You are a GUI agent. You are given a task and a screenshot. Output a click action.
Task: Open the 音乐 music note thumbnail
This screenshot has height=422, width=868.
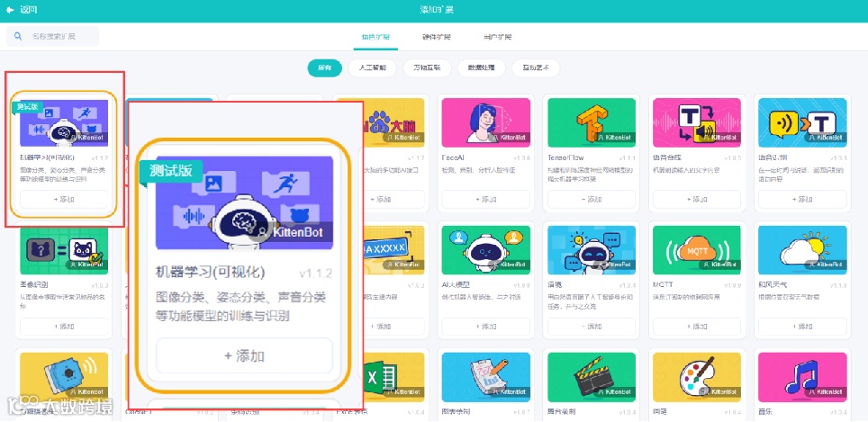pos(802,377)
